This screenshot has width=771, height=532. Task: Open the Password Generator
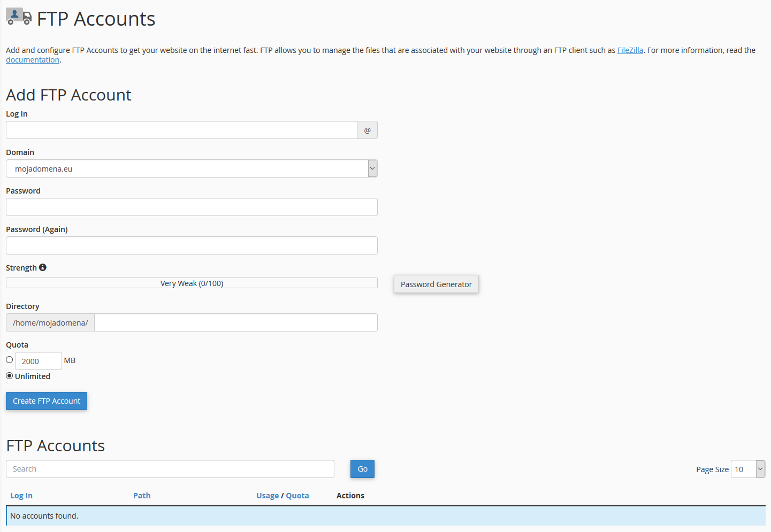click(436, 284)
